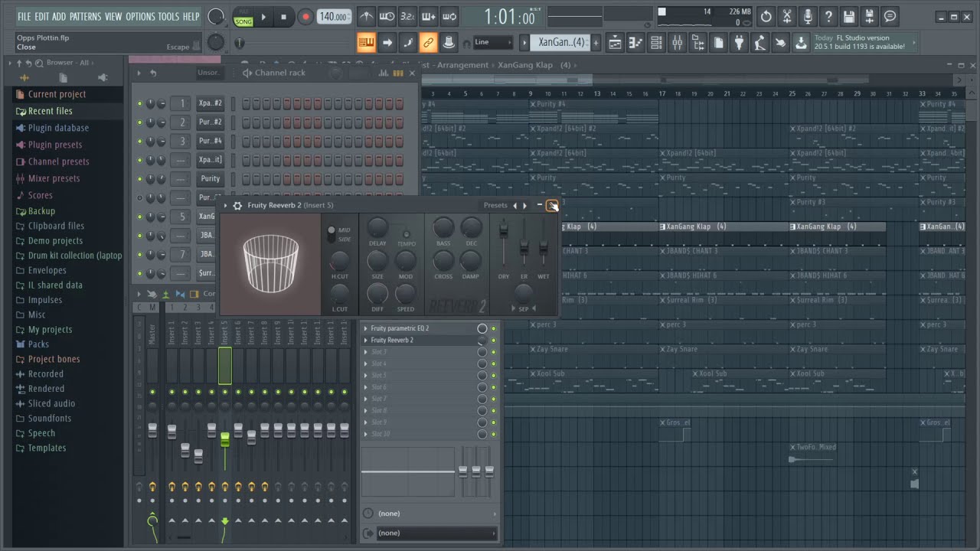980x551 pixels.
Task: Click the tempo 140.000 display
Action: pyautogui.click(x=335, y=17)
